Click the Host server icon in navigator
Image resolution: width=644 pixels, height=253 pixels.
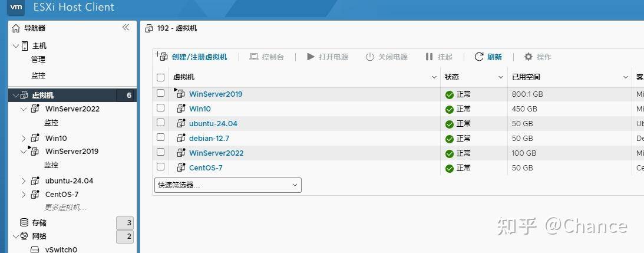click(25, 45)
